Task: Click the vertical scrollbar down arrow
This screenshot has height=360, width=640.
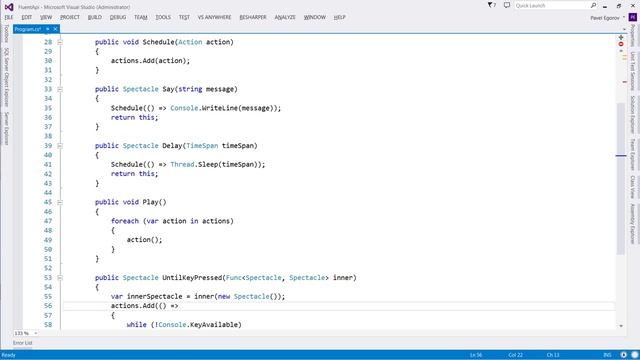Action: 621,326
